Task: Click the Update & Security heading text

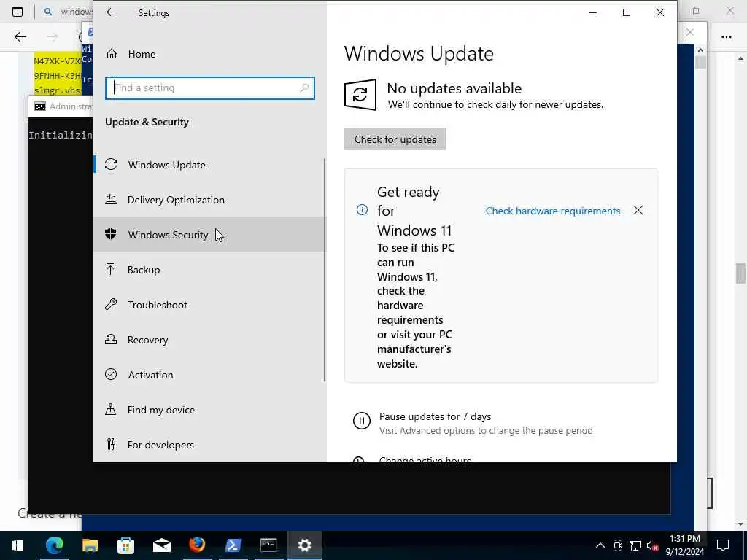Action: (x=147, y=122)
